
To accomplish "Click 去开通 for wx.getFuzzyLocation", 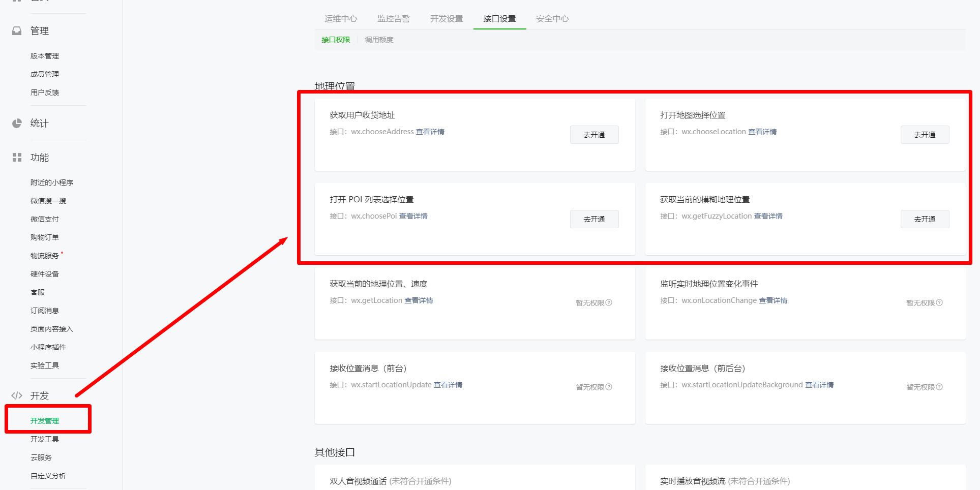I will point(924,219).
